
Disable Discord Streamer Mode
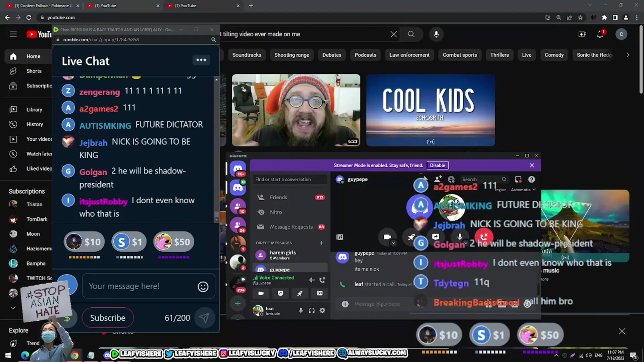[437, 165]
